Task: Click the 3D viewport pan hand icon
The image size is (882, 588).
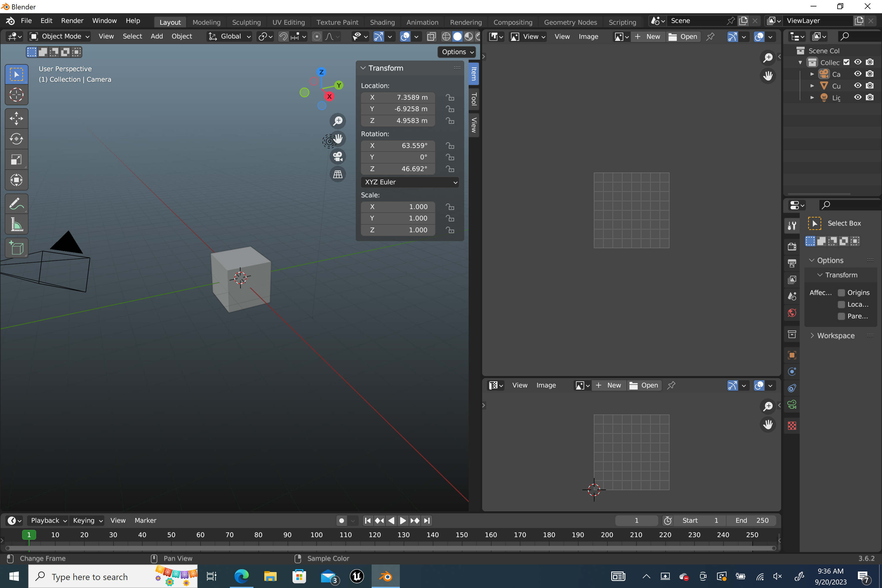Action: tap(338, 139)
